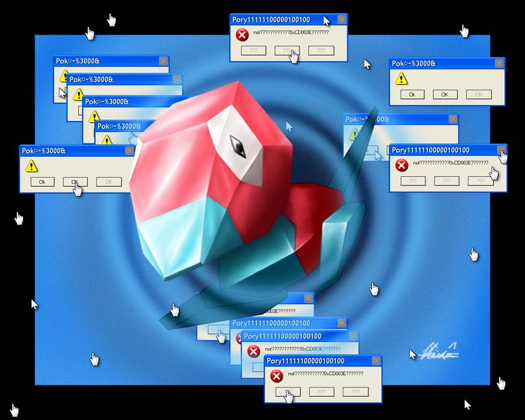Close the second Pory dialog in the stack
The image size is (525, 420).
[x=354, y=336]
